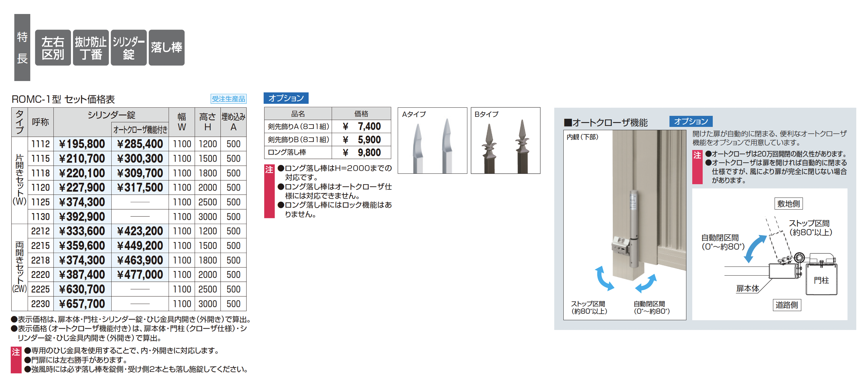Select price ¥463,900 for model 2218
The height and width of the screenshot is (383, 868).
pos(140,260)
